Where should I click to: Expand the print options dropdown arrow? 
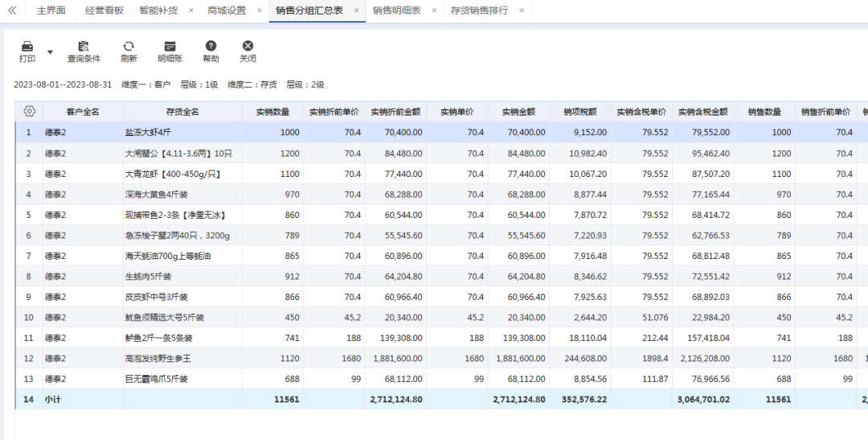[50, 52]
